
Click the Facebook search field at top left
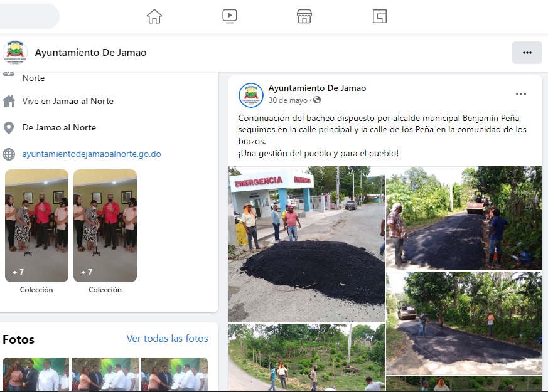[30, 16]
